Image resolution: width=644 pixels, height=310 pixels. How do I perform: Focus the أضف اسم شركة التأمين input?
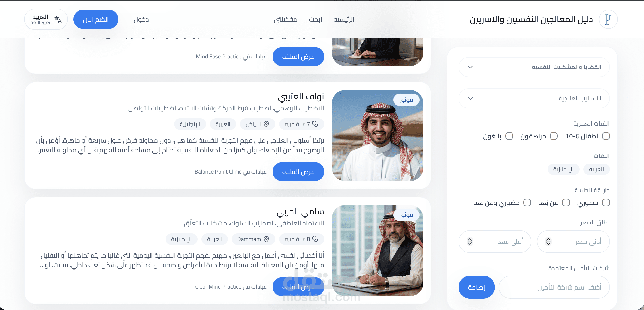(554, 287)
